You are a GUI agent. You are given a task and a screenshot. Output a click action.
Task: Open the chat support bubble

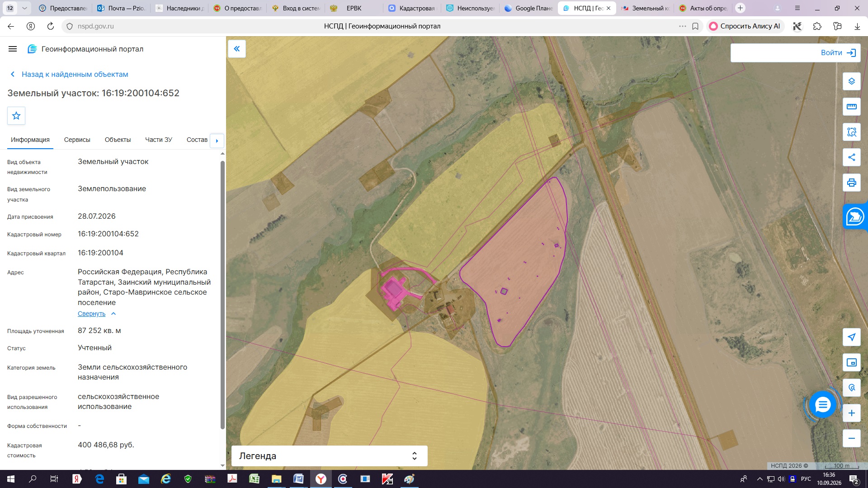point(822,404)
